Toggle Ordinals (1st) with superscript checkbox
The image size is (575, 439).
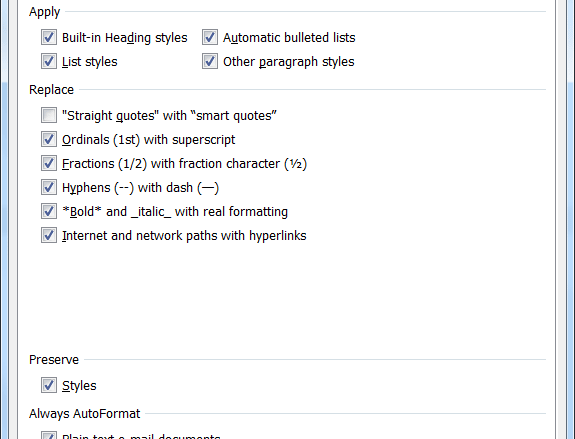pos(49,139)
